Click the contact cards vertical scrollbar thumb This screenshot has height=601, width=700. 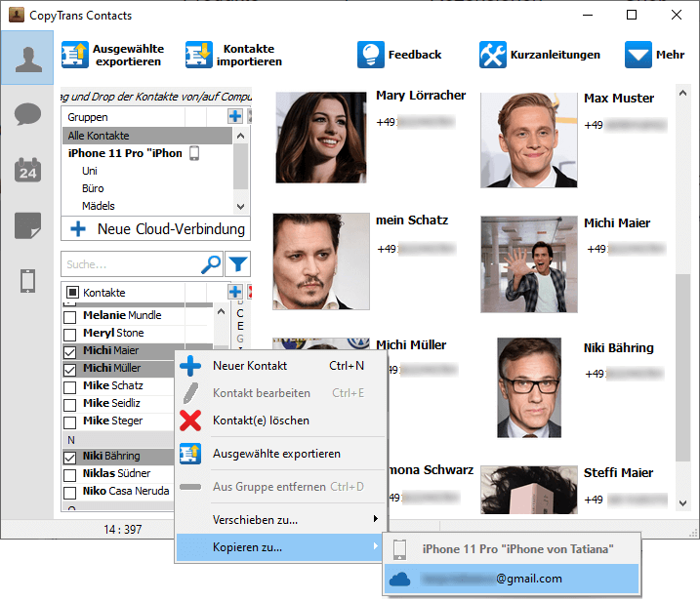tap(682, 367)
